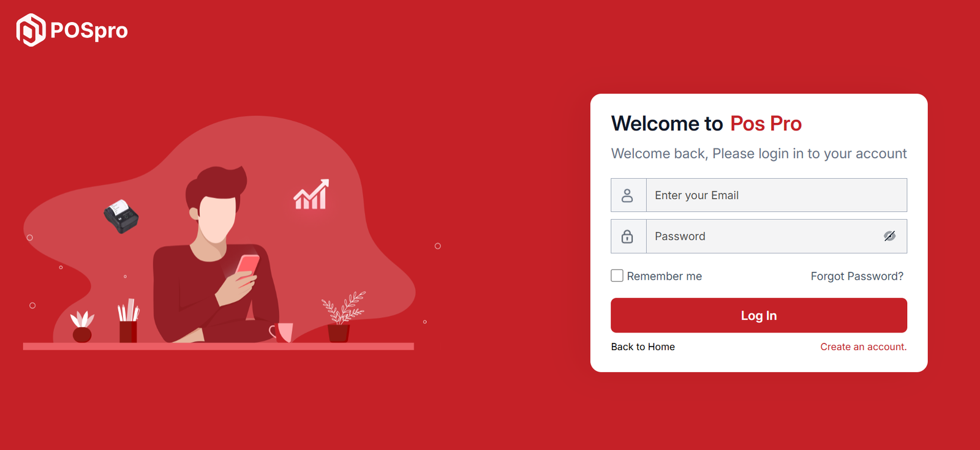Click the Log In button
980x450 pixels.
click(759, 315)
